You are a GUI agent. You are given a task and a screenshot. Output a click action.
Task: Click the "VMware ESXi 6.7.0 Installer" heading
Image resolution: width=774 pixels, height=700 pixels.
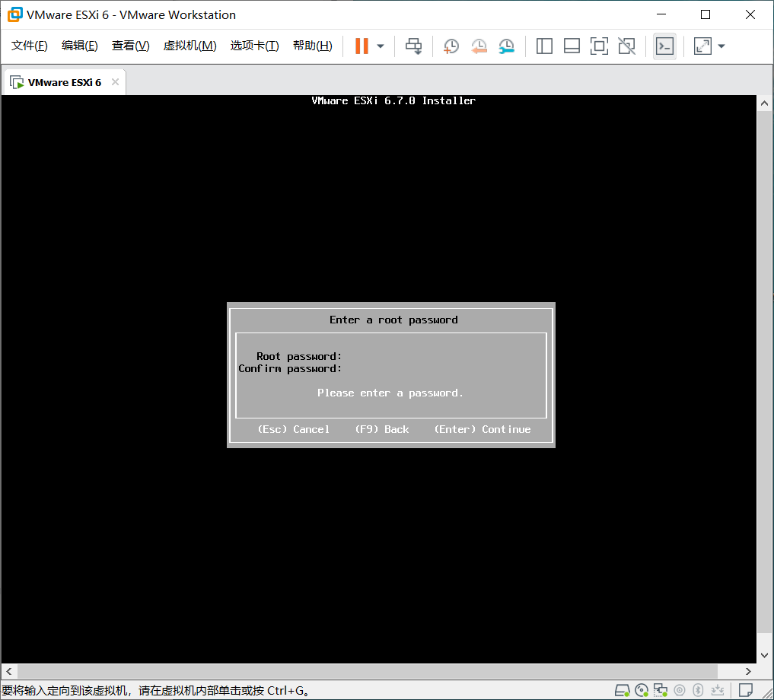(393, 100)
